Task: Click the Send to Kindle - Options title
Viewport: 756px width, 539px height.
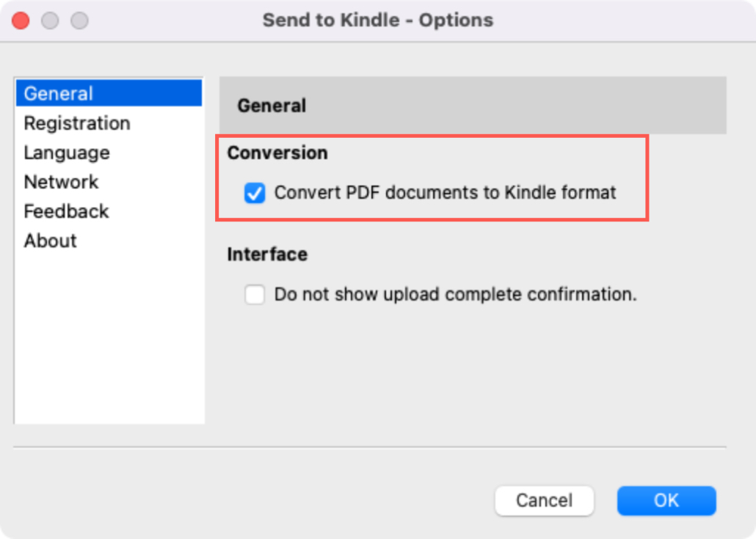Action: tap(378, 21)
